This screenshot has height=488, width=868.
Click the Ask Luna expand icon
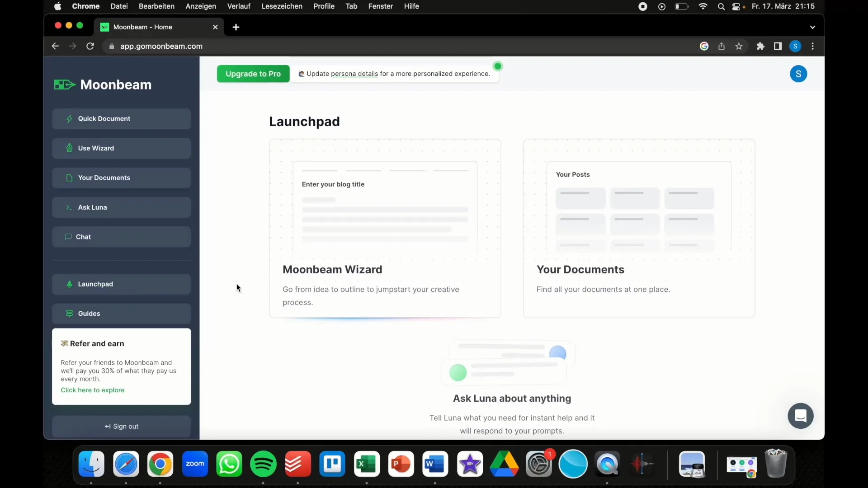(x=69, y=207)
